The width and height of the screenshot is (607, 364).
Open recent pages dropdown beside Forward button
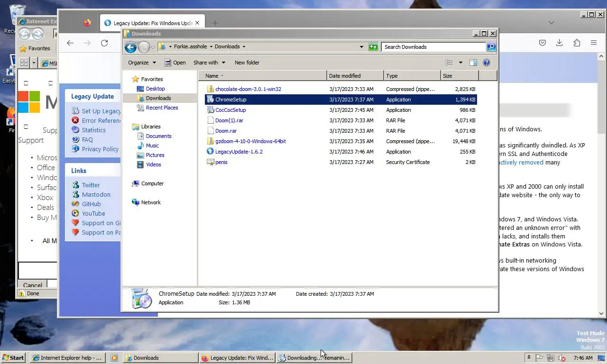click(x=153, y=47)
